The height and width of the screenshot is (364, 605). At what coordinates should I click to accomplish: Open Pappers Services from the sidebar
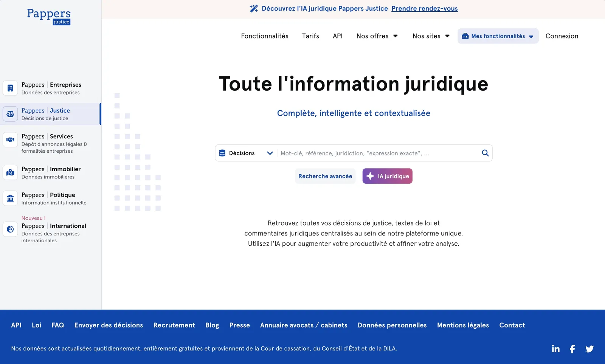click(51, 143)
